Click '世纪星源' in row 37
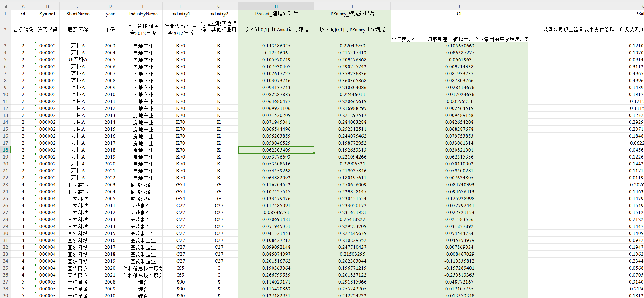This screenshot has height=298, width=644. pos(78,282)
